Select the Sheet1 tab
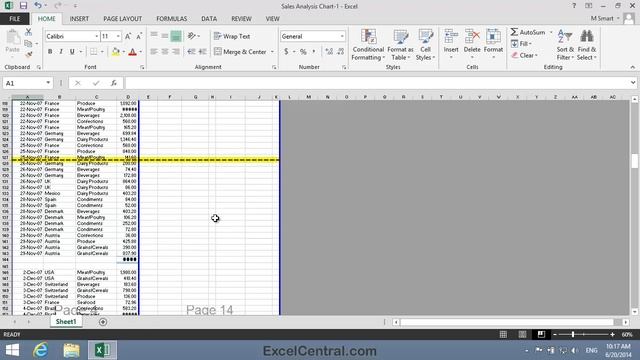Viewport: 640px width, 360px height. click(66, 322)
